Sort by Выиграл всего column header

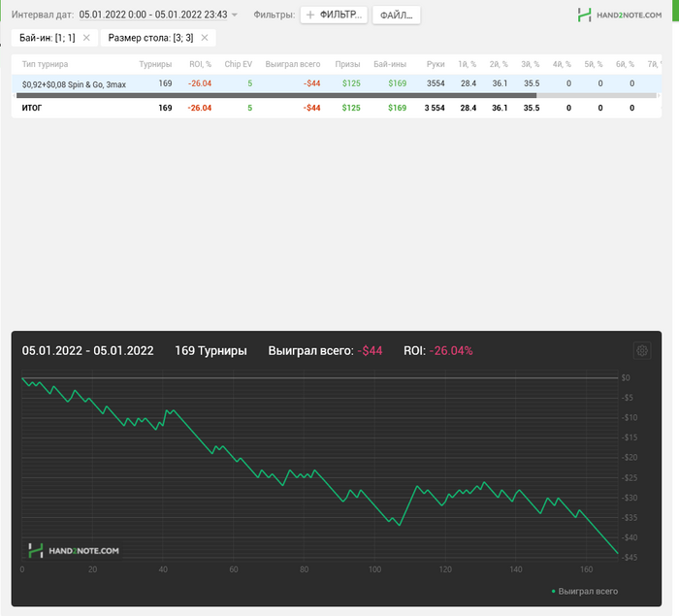click(293, 64)
